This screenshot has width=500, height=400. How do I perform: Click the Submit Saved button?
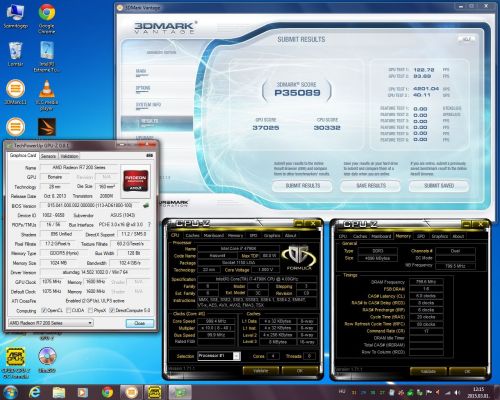tap(439, 186)
